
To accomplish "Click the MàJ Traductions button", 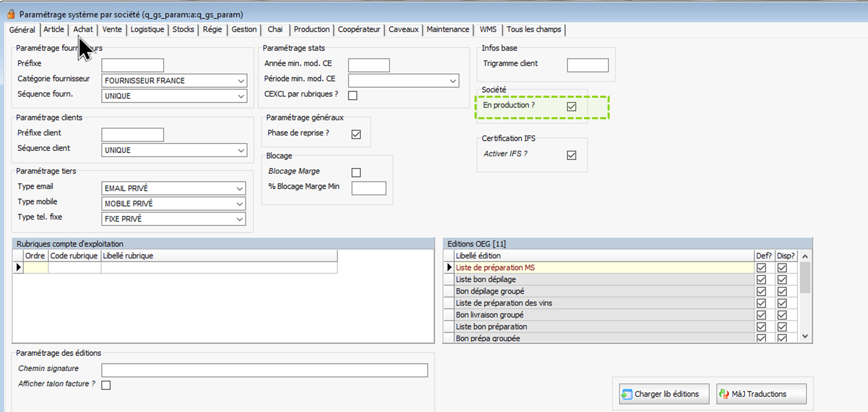I will (x=761, y=394).
